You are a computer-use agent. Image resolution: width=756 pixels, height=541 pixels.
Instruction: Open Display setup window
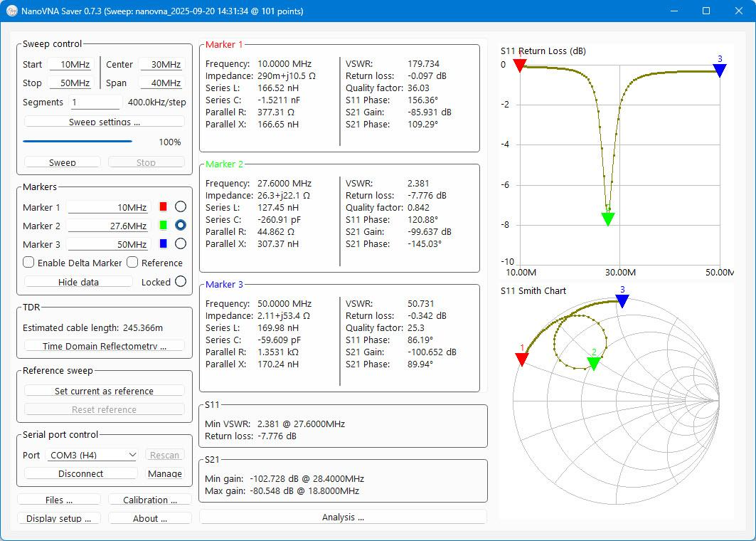(59, 518)
